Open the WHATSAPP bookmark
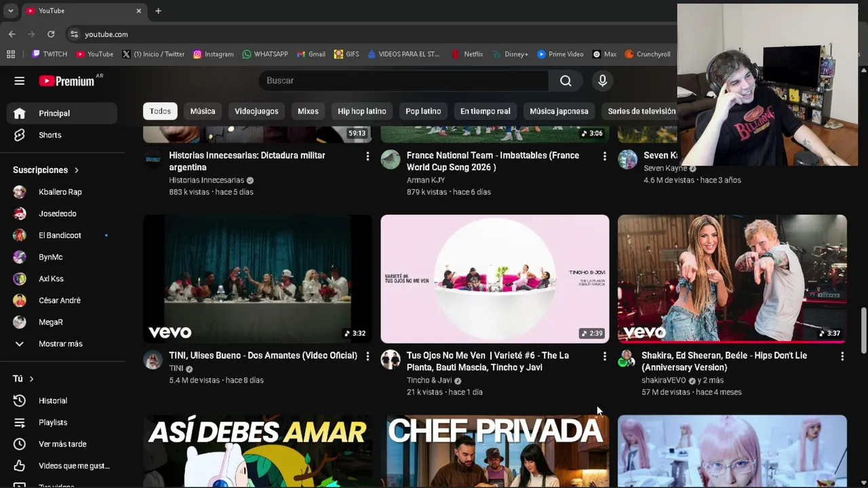 (x=265, y=54)
